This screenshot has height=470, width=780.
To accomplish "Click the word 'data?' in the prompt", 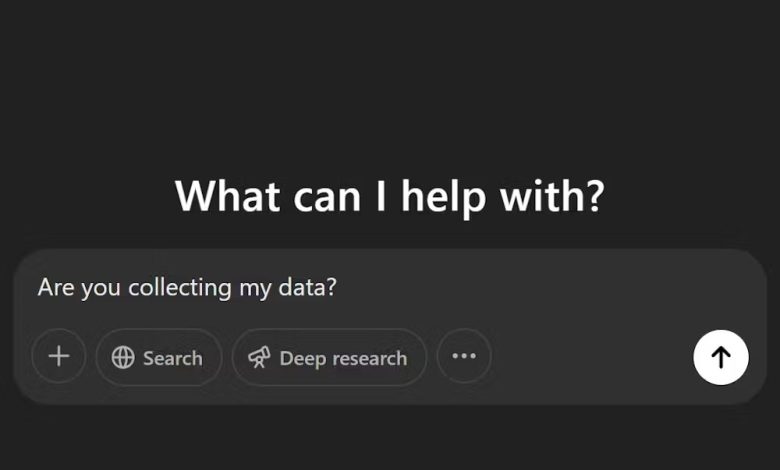I will coord(307,287).
